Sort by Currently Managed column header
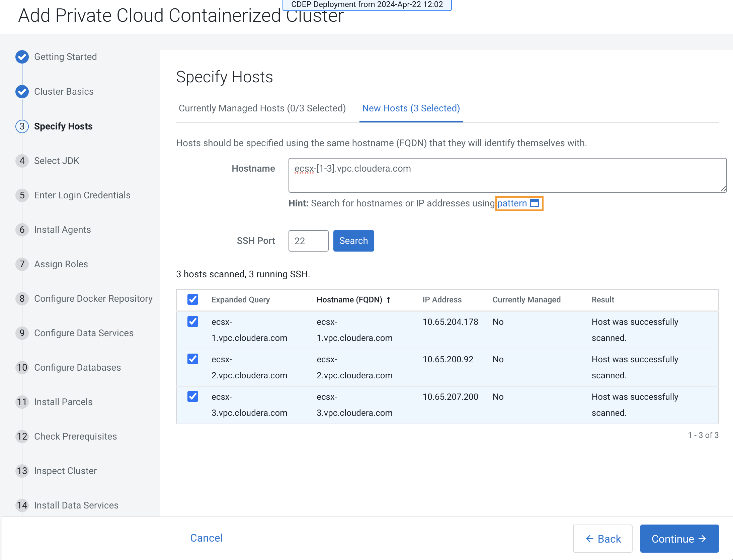Viewport: 733px width, 560px height. coord(526,300)
